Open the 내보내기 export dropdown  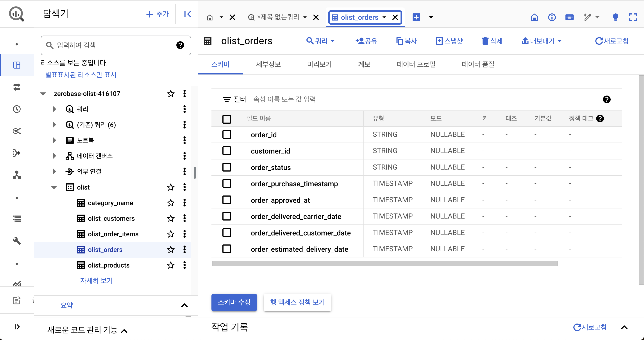[542, 41]
